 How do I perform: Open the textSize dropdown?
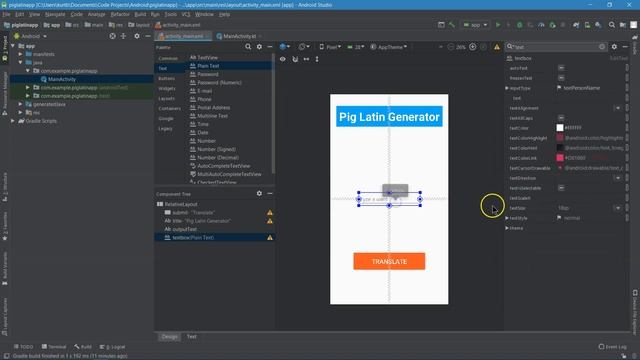pos(618,208)
